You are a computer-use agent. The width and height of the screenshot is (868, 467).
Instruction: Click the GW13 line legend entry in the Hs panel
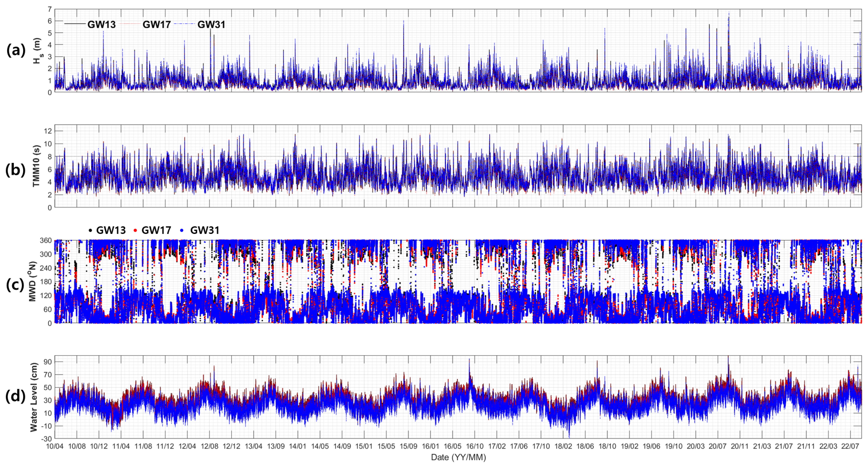[90, 24]
